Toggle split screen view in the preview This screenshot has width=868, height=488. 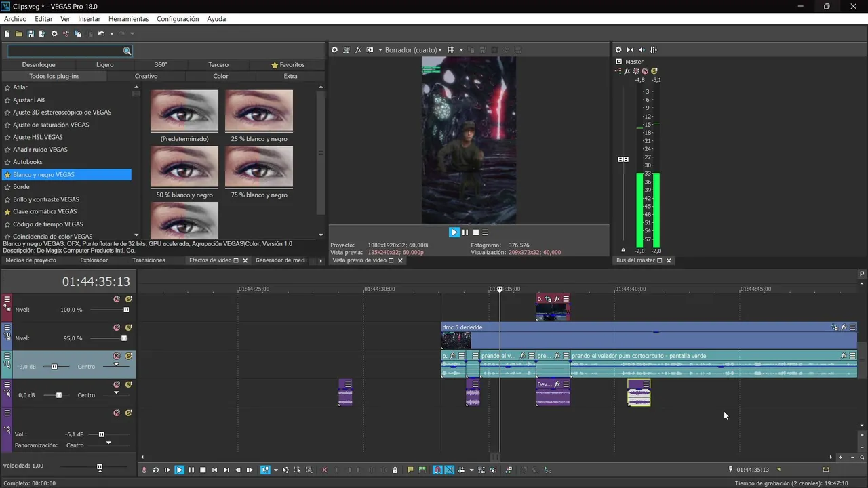[x=370, y=50]
